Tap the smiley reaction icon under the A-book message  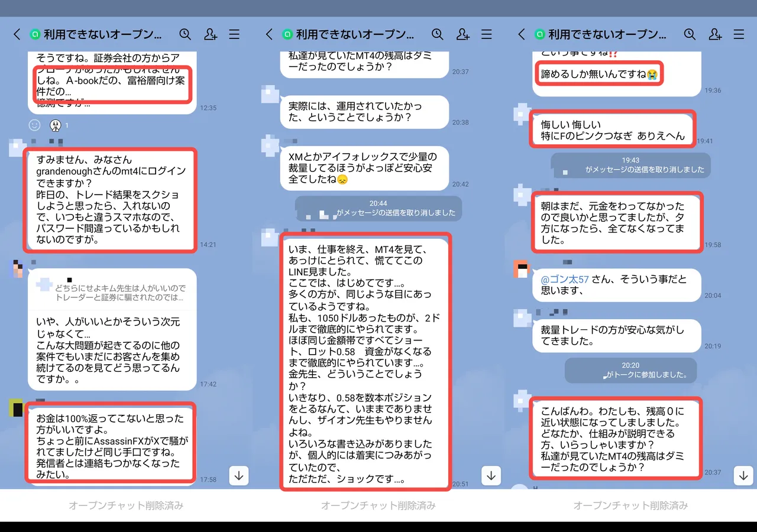coord(35,125)
